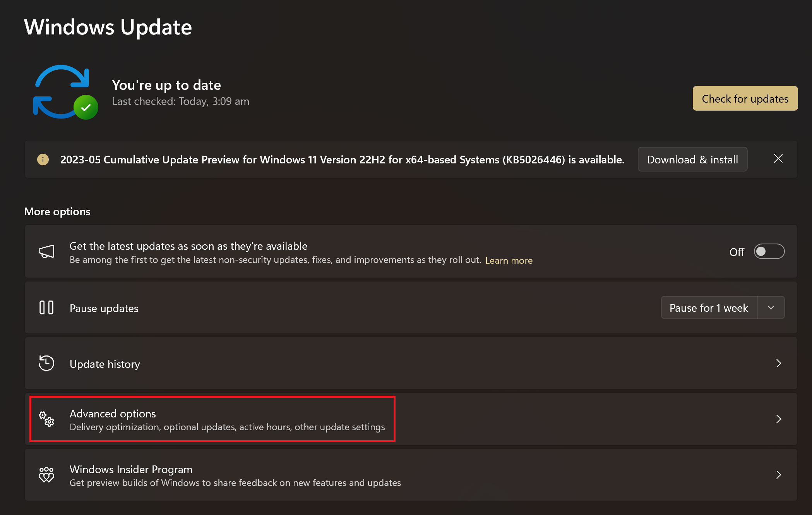Open Learn more link for latest updates
This screenshot has width=812, height=515.
click(x=509, y=259)
